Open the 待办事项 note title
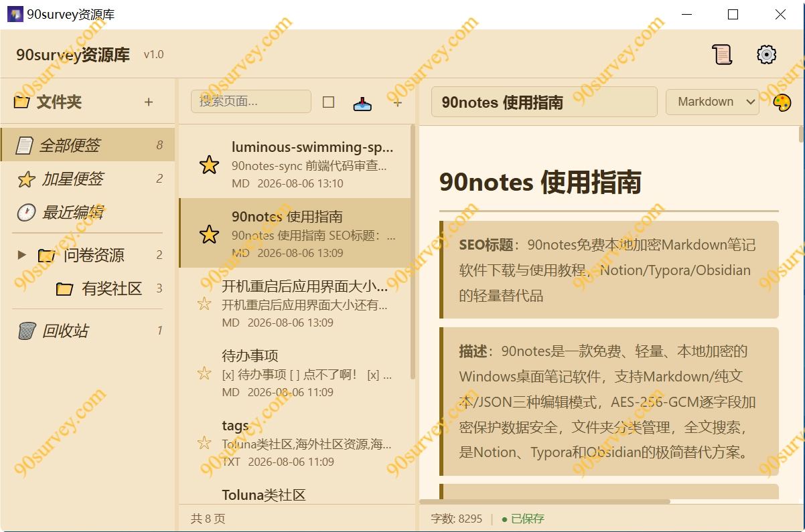Screen dimensions: 805x532 tap(250, 356)
